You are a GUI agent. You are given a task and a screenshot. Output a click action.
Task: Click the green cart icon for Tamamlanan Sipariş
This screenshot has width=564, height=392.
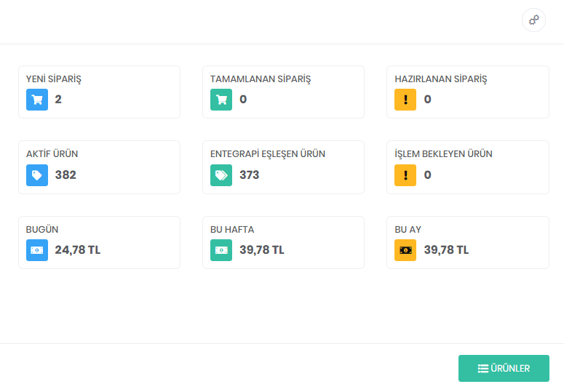pyautogui.click(x=221, y=100)
